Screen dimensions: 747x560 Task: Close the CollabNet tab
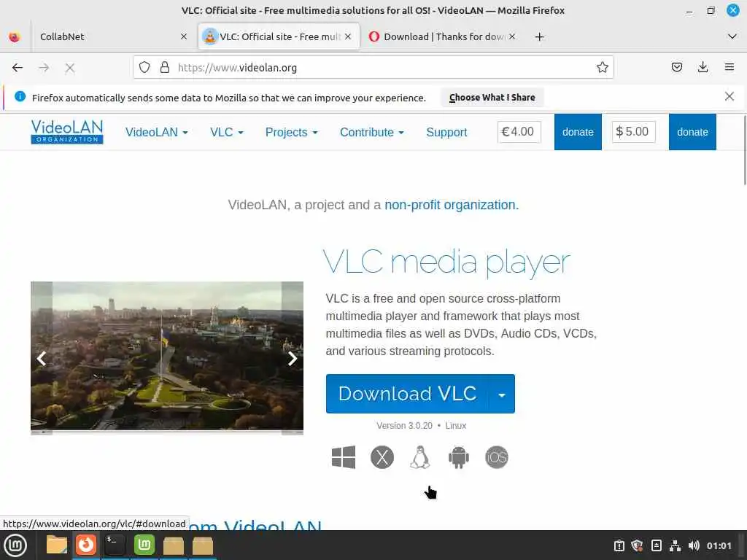point(183,36)
